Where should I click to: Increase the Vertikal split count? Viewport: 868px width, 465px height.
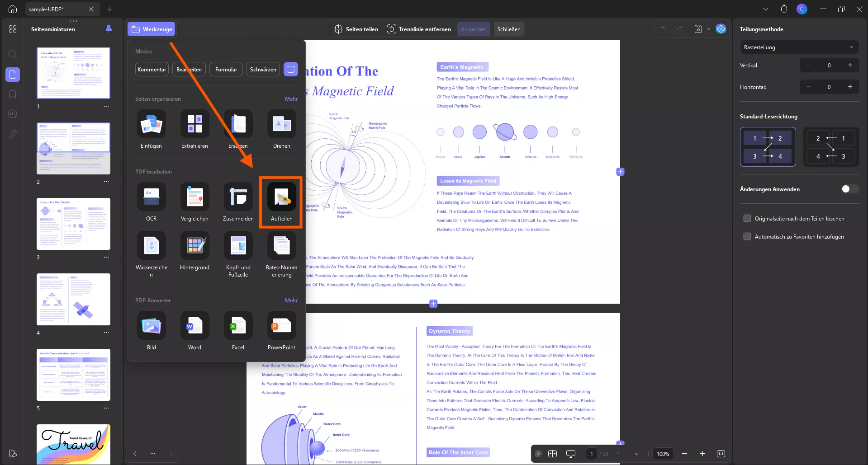pos(850,65)
